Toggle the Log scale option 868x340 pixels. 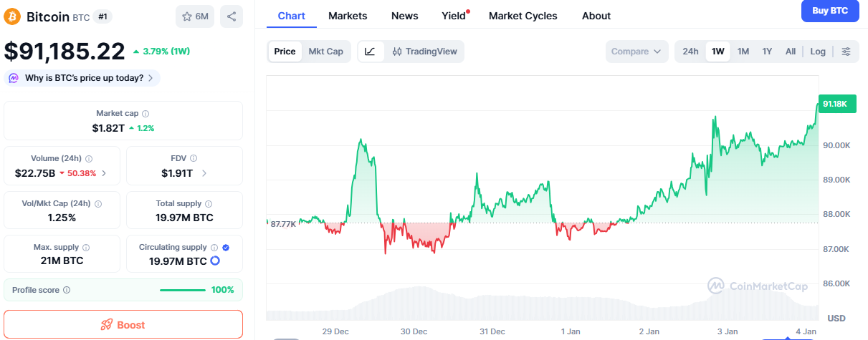818,52
